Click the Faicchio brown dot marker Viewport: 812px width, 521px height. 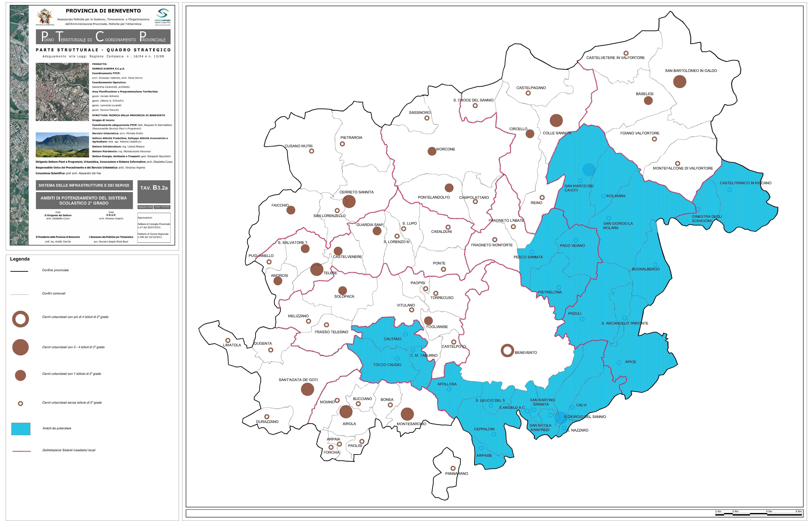click(291, 210)
